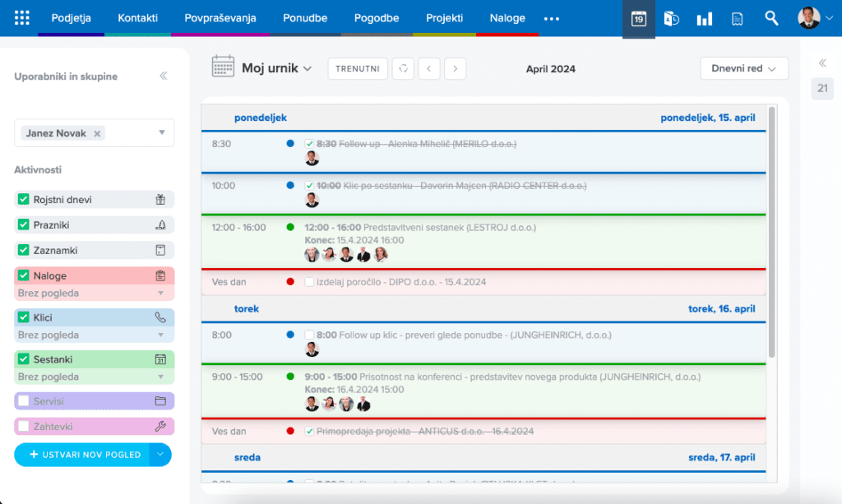The width and height of the screenshot is (842, 504).
Task: Expand Brez pogleda dropdown under Klici
Action: pos(160,335)
